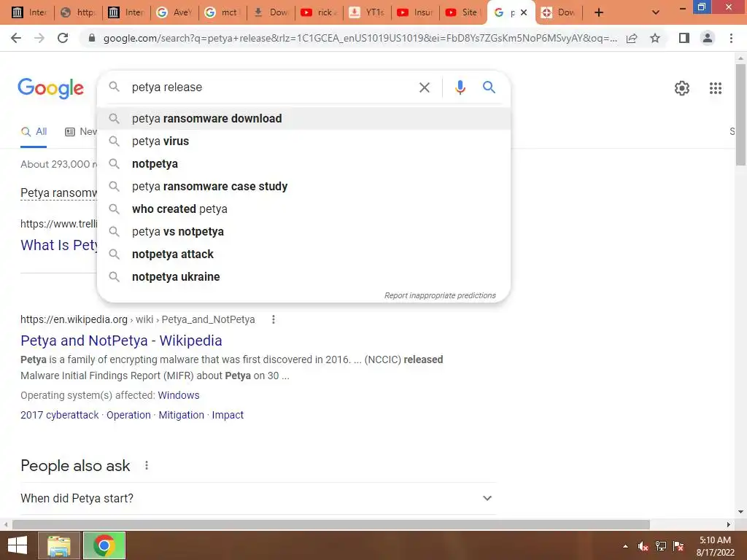747x560 pixels.
Task: Clear the search box with the X icon
Action: [424, 87]
